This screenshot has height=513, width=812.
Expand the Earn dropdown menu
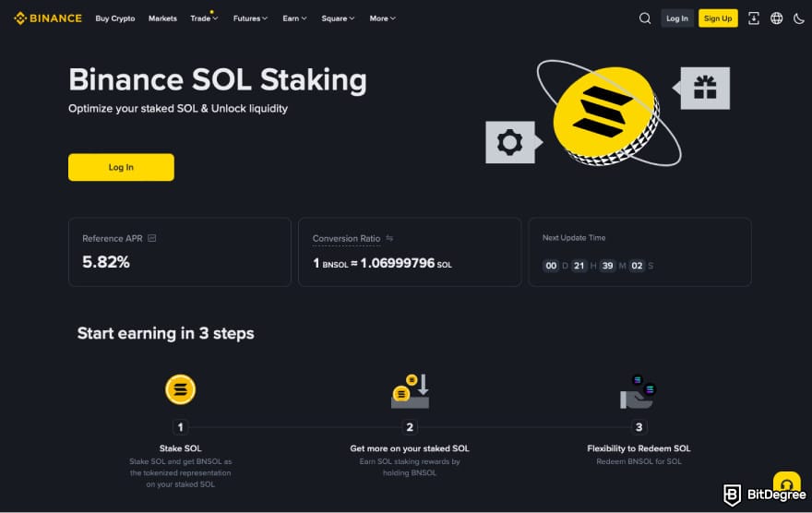tap(294, 18)
